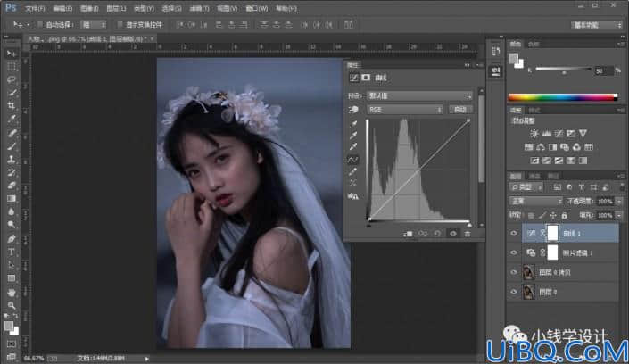Open the layer filter type dropdown
629x364 pixels.
click(526, 187)
